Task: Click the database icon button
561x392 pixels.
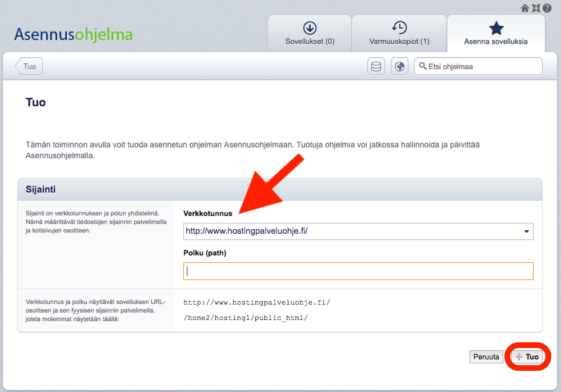Action: click(376, 66)
